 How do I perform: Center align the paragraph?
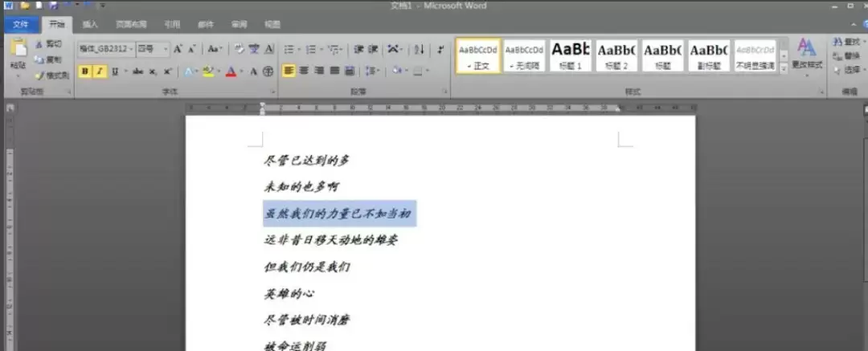click(304, 71)
